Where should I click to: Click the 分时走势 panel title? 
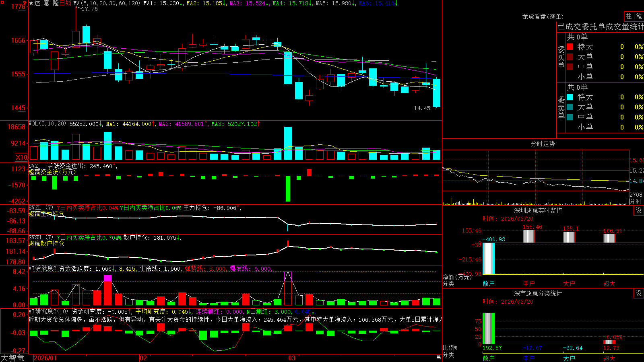pos(543,144)
